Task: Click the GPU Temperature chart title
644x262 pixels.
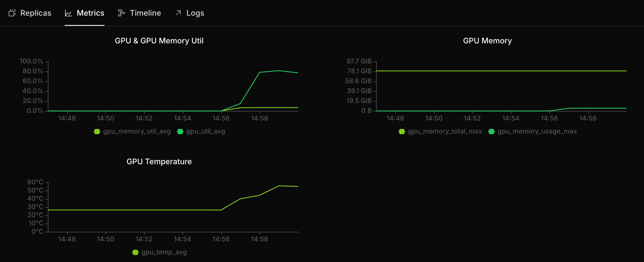Action: [159, 161]
